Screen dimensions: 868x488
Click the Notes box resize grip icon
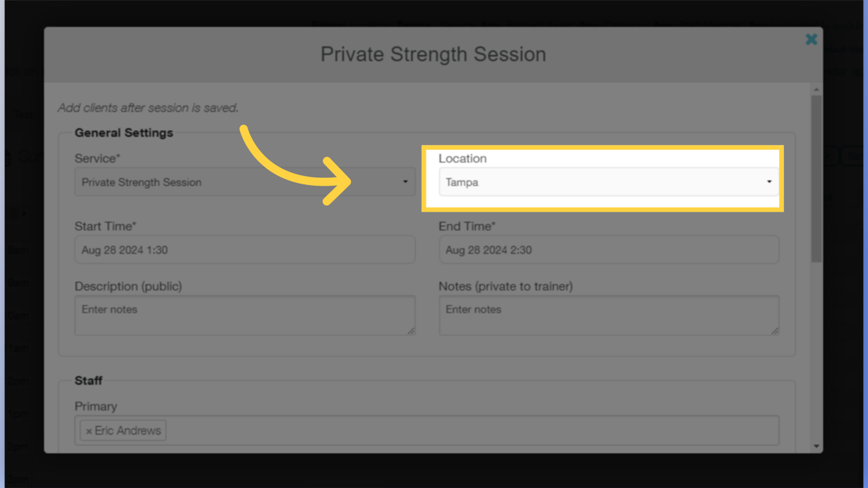pos(775,331)
